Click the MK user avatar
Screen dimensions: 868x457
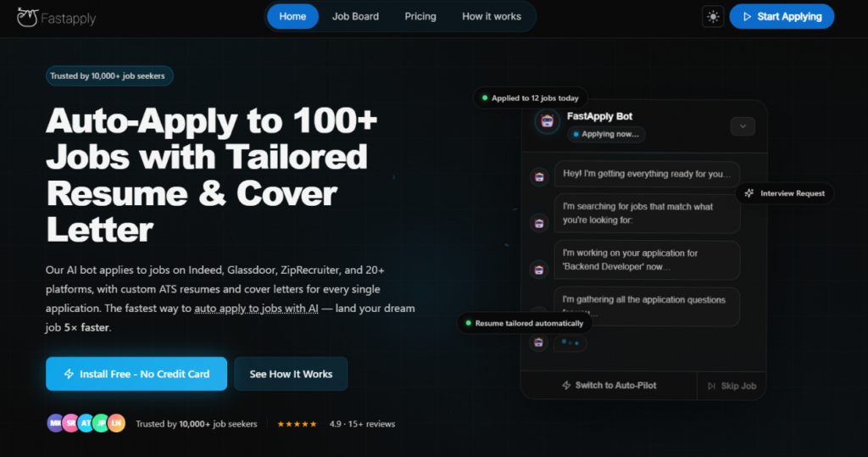pos(54,424)
